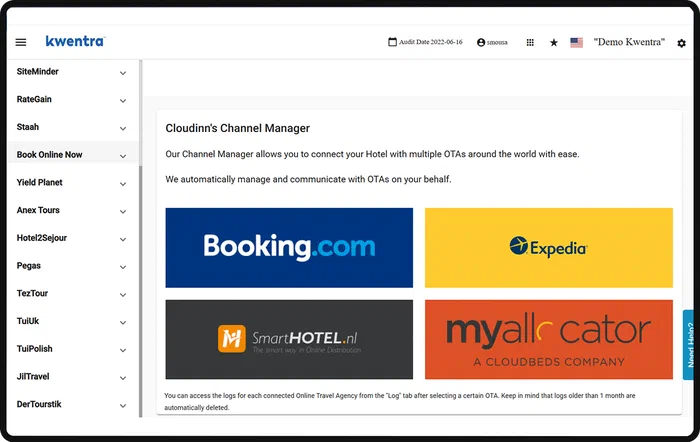
Task: Select Anex Tours in the sidebar
Action: (38, 210)
